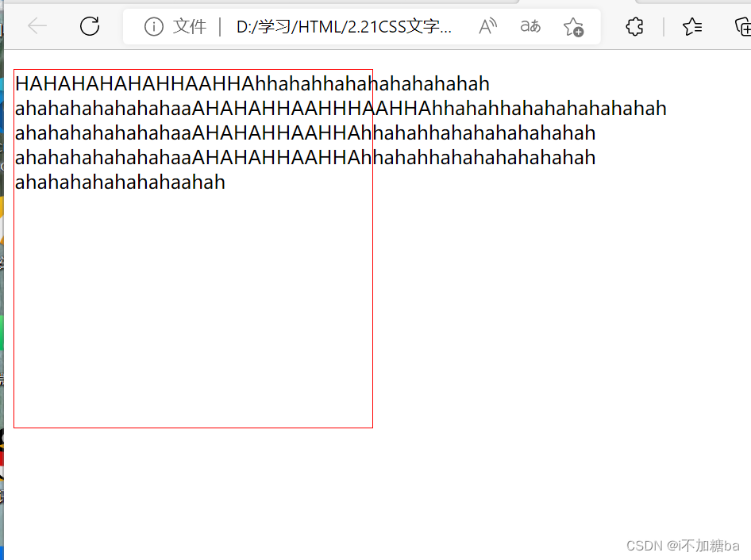View site information via the info icon
This screenshot has width=751, height=560.
point(154,26)
